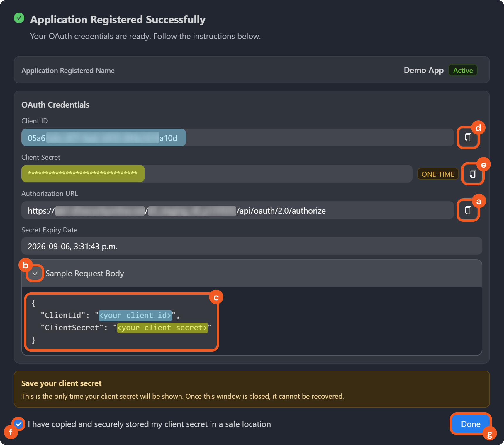Image resolution: width=504 pixels, height=445 pixels.
Task: Click the <your client secret> placeholder in JSON
Action: click(162, 328)
